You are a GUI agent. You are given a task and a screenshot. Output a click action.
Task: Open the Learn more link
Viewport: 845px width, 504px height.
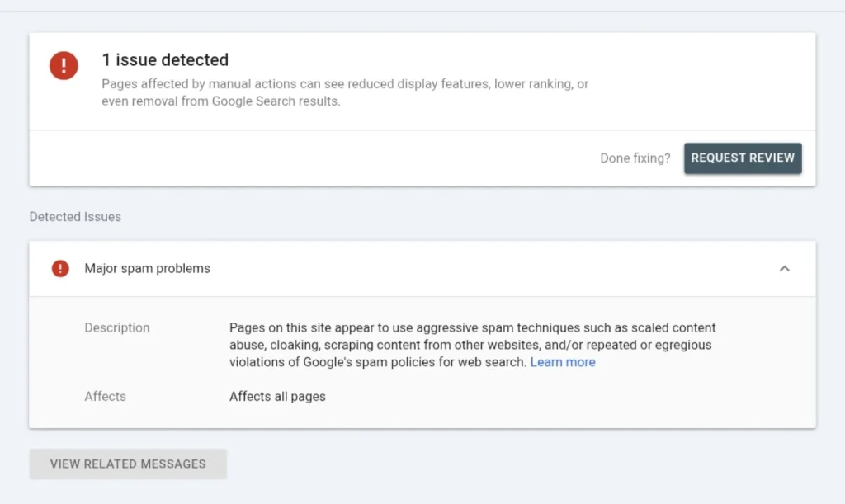click(x=563, y=362)
